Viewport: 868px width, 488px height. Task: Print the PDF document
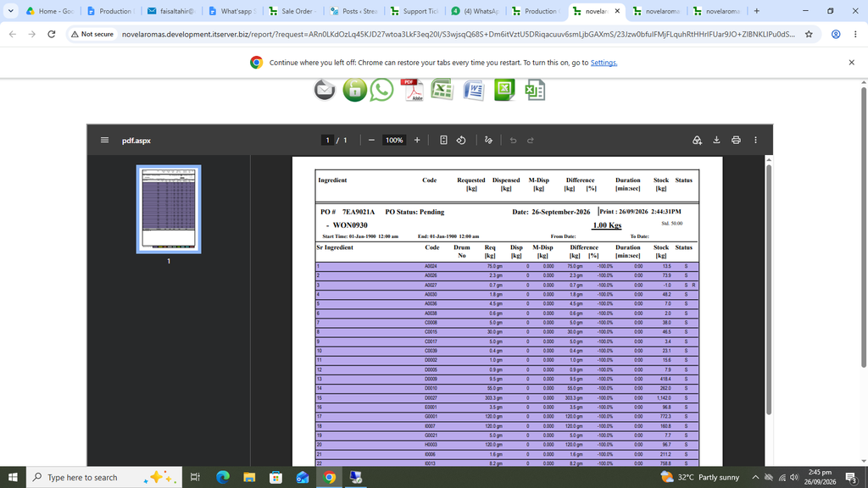tap(736, 141)
